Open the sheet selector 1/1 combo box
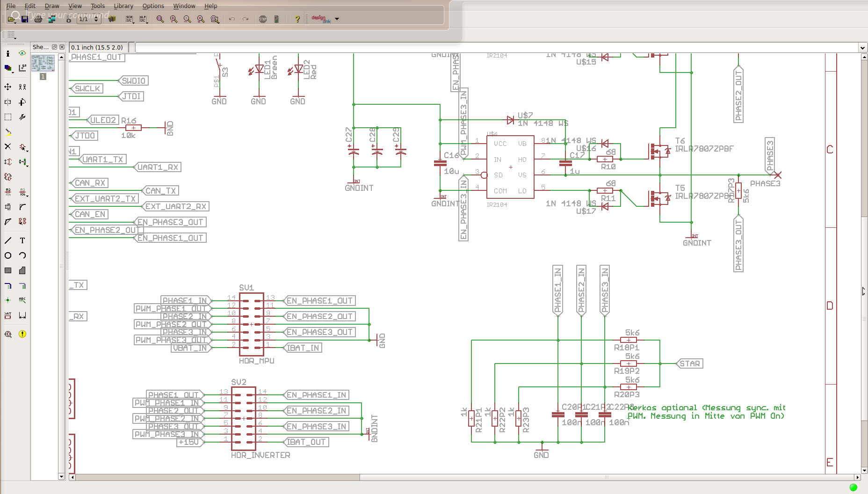The height and width of the screenshot is (494, 868). 89,19
